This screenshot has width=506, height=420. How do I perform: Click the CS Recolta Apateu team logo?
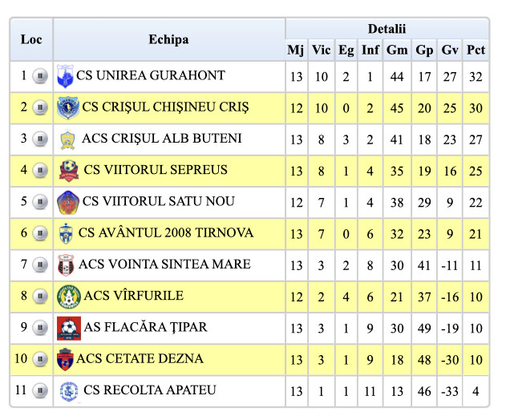point(68,391)
